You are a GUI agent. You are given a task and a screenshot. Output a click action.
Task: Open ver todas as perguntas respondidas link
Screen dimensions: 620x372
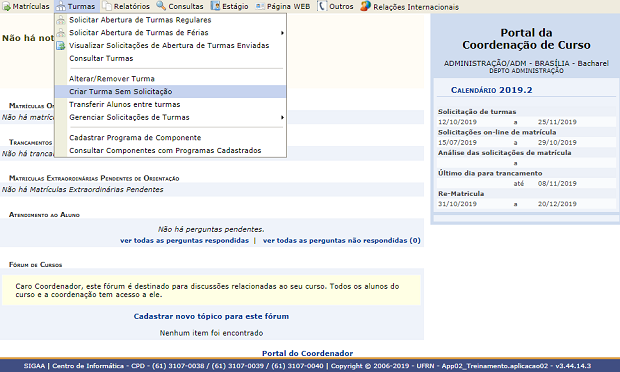point(184,240)
